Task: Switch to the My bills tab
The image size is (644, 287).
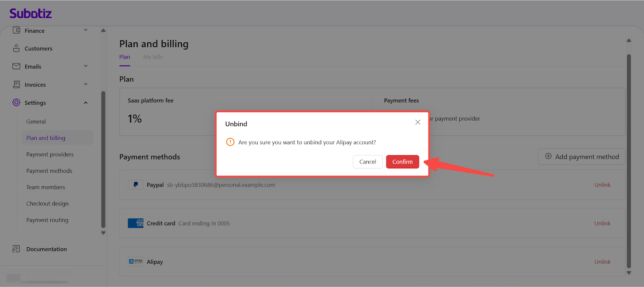Action: pyautogui.click(x=153, y=57)
